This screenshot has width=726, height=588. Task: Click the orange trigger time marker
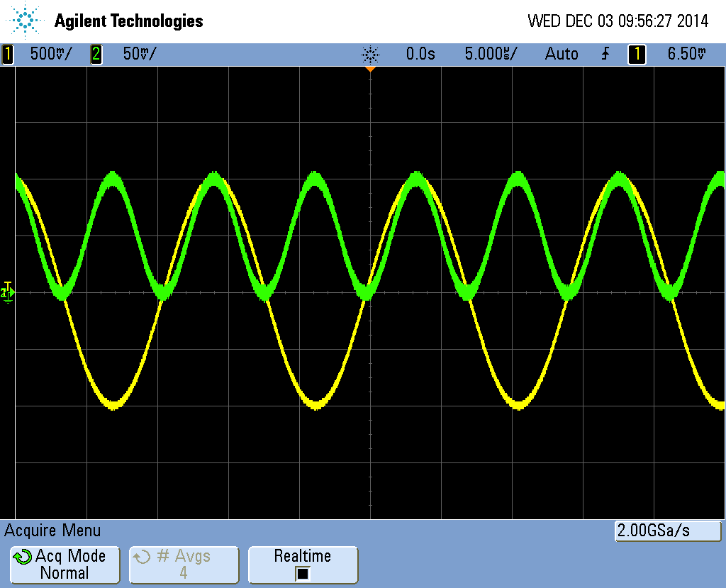[370, 70]
